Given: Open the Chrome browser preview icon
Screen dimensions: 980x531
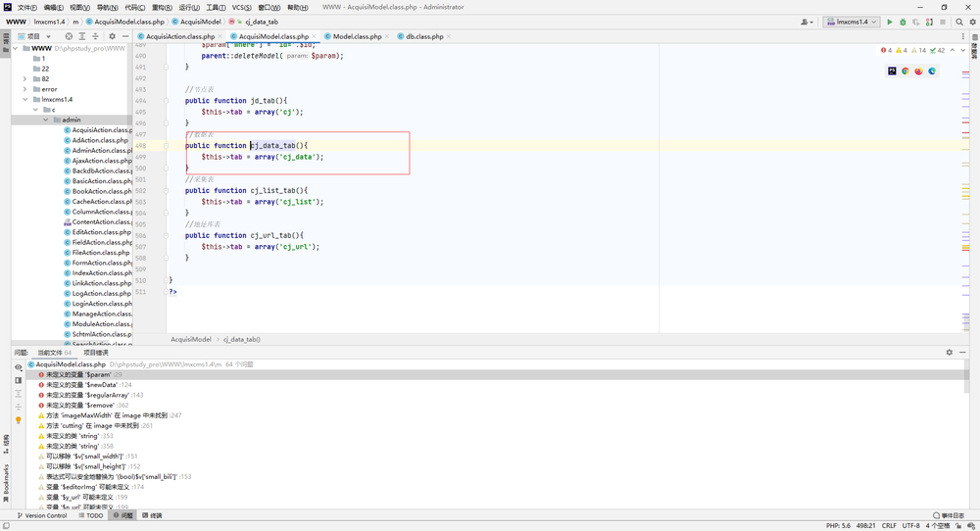Looking at the screenshot, I should (905, 72).
